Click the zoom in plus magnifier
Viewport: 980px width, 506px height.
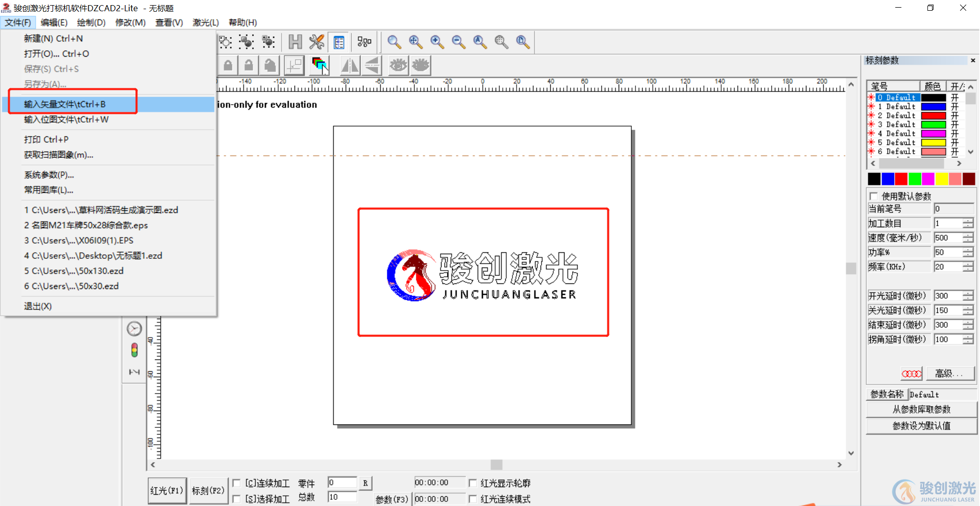tap(436, 42)
